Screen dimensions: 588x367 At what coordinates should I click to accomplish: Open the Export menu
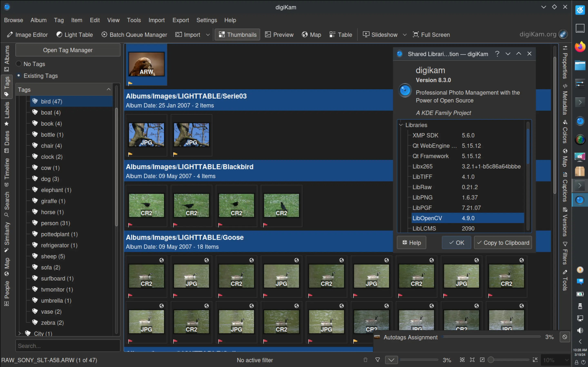tap(180, 20)
